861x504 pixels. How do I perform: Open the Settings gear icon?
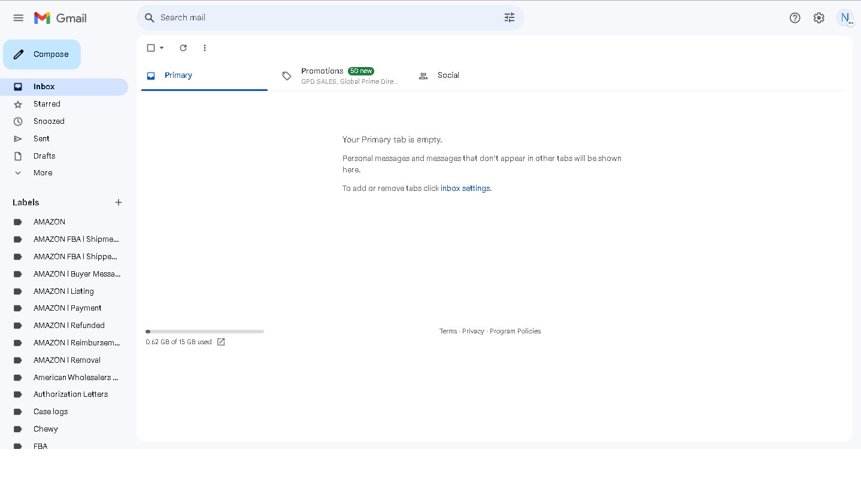point(819,18)
